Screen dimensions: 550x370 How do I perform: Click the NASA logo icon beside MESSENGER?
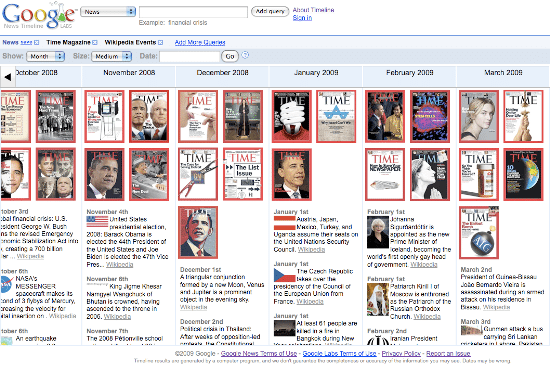point(6,284)
